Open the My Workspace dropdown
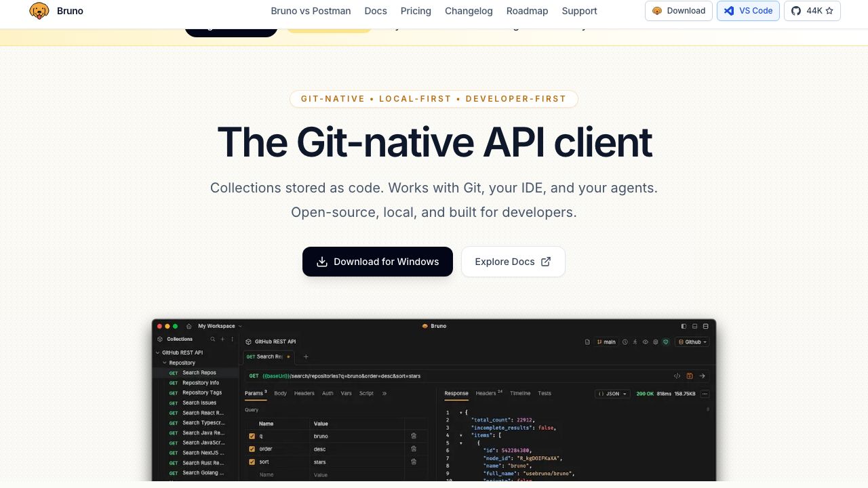The width and height of the screenshot is (868, 488). click(x=220, y=326)
